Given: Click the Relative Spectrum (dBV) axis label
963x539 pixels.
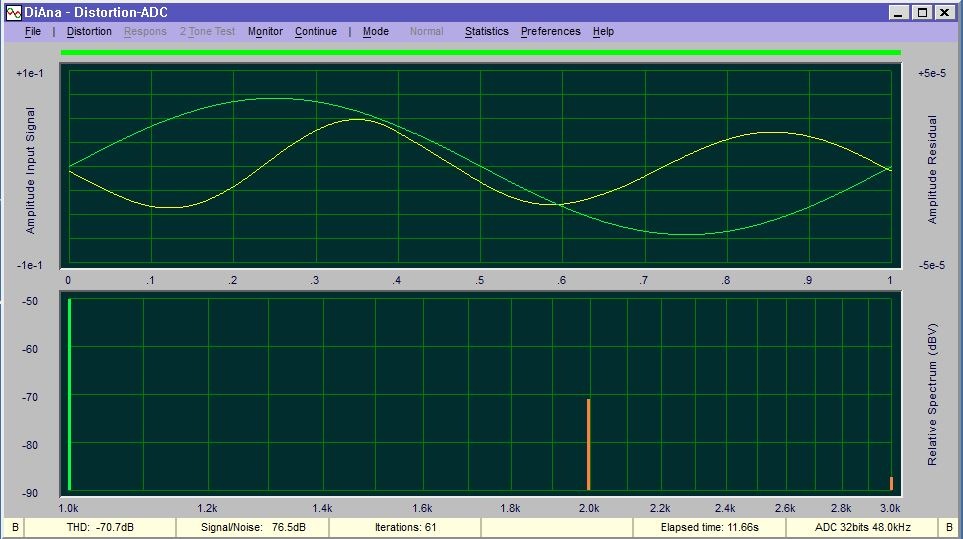Looking at the screenshot, I should [932, 395].
